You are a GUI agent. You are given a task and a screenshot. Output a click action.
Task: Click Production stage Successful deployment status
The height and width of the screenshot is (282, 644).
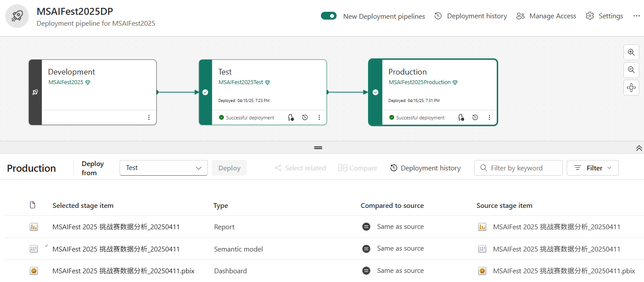tap(417, 118)
